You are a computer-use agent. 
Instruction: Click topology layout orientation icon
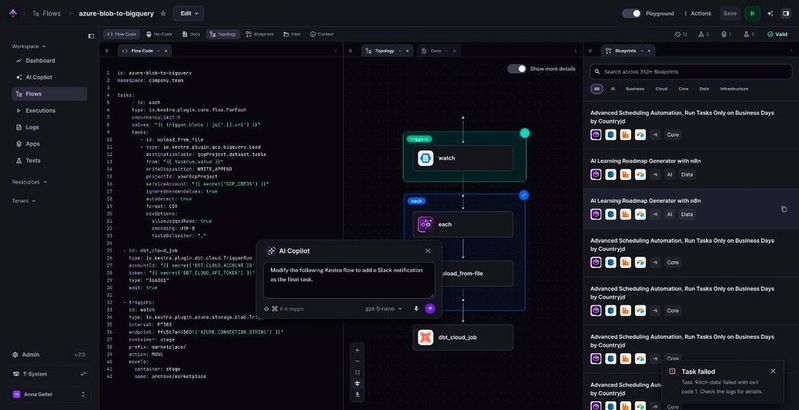click(357, 384)
